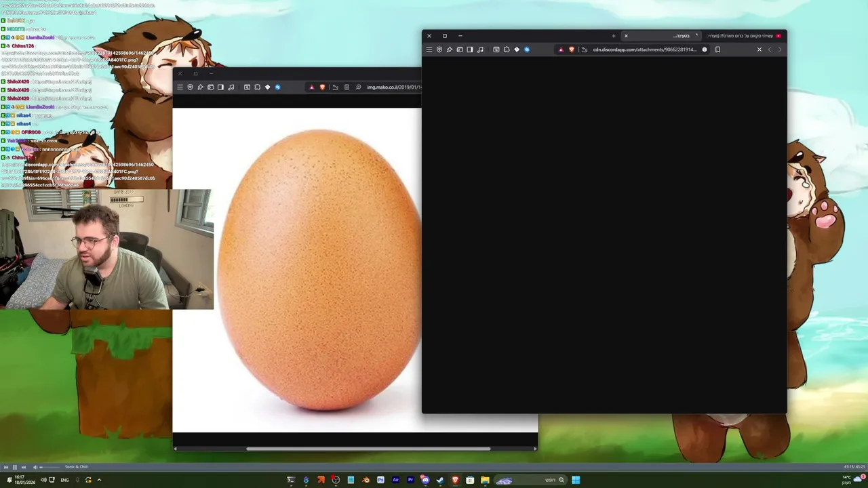Click zoom magnifier icon in egg image address bar
The height and width of the screenshot is (488, 868).
pyautogui.click(x=359, y=87)
